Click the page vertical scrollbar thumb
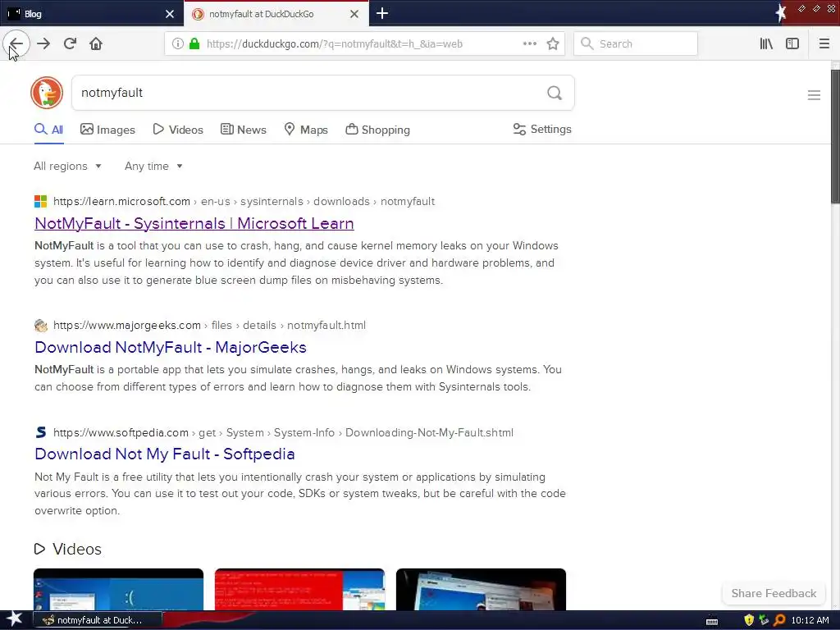Image resolution: width=840 pixels, height=630 pixels. (x=835, y=137)
